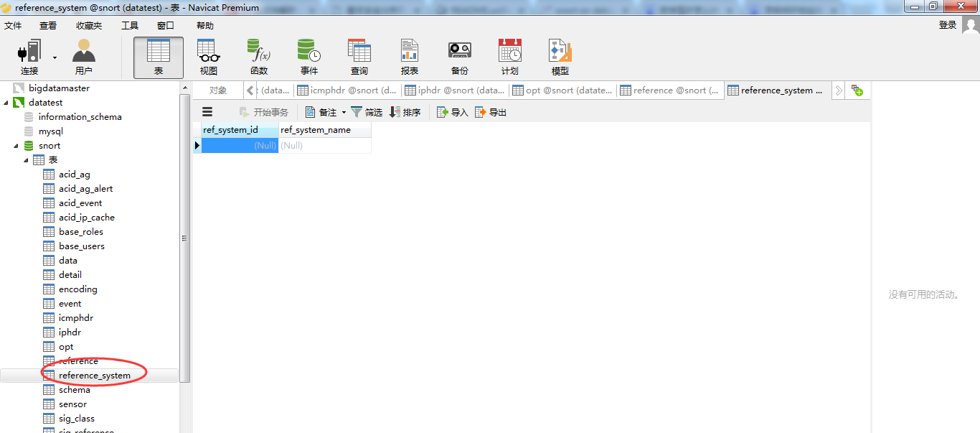Click 筛选 filter button
The width and height of the screenshot is (980, 433).
(367, 112)
